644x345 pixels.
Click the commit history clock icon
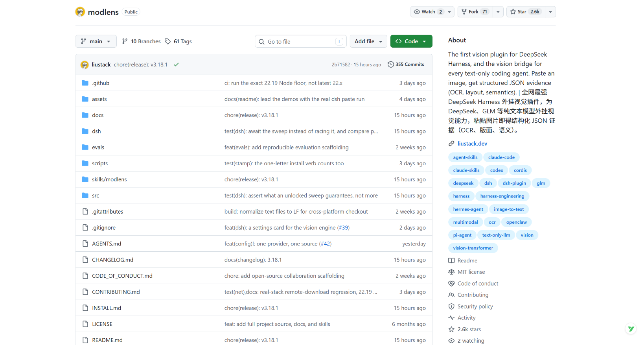pos(391,65)
